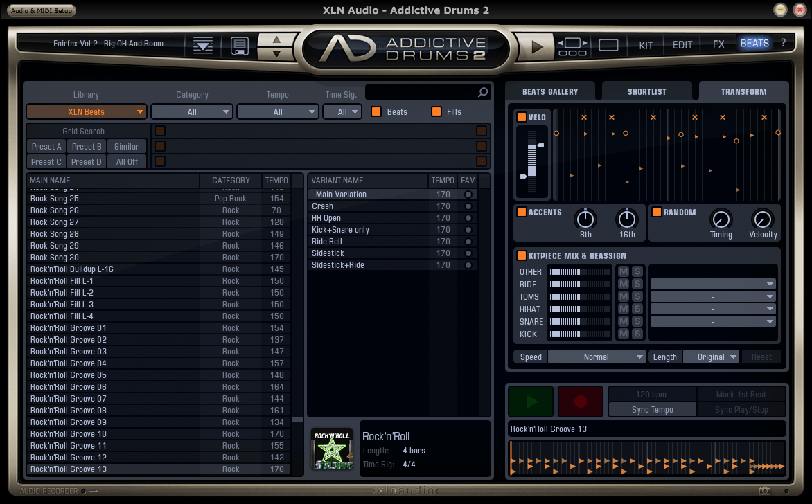The image size is (812, 504).
Task: Open the Shortlist tab
Action: [647, 91]
